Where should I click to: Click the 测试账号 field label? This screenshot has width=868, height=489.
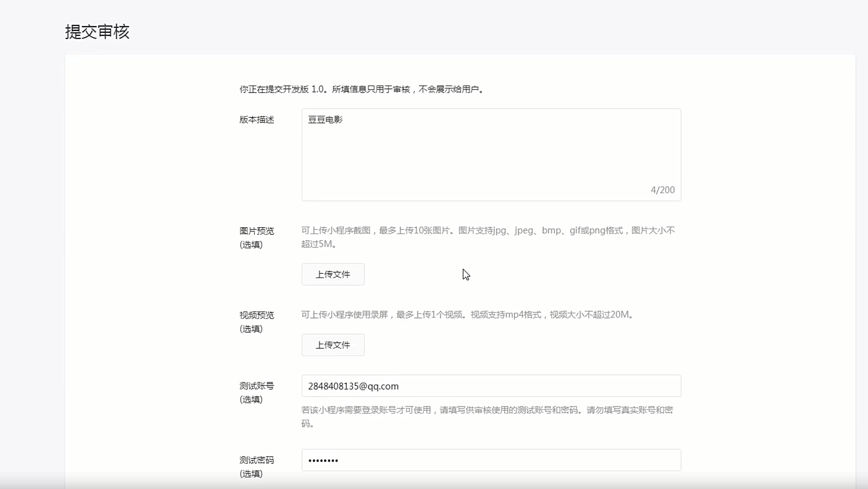256,386
